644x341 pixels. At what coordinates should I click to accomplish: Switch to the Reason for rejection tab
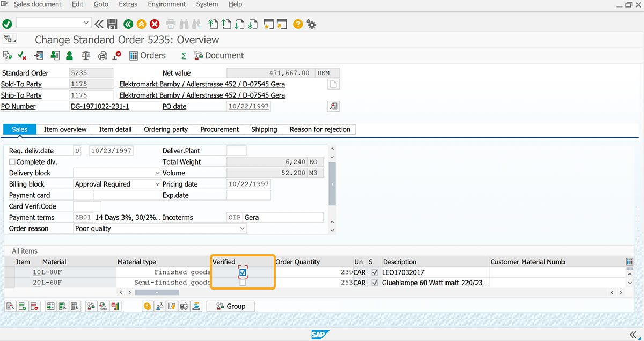point(320,129)
